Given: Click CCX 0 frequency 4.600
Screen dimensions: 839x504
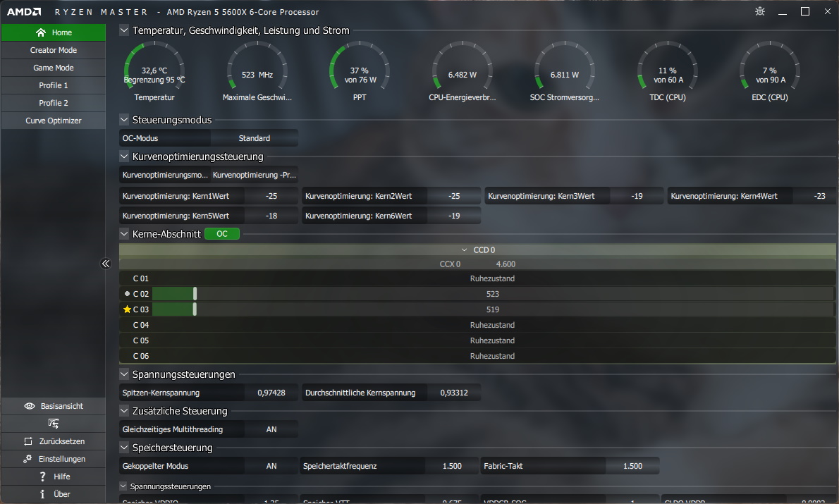Looking at the screenshot, I should coord(506,264).
